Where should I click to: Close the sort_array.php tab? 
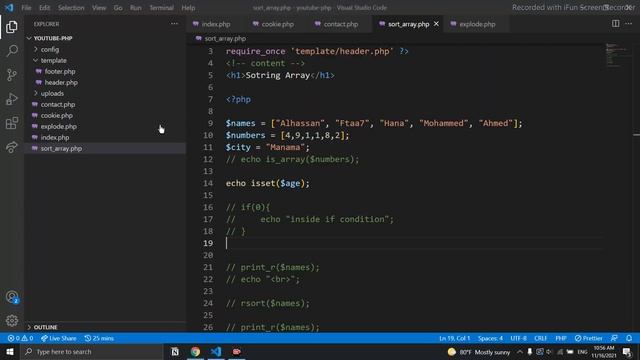tap(436, 24)
